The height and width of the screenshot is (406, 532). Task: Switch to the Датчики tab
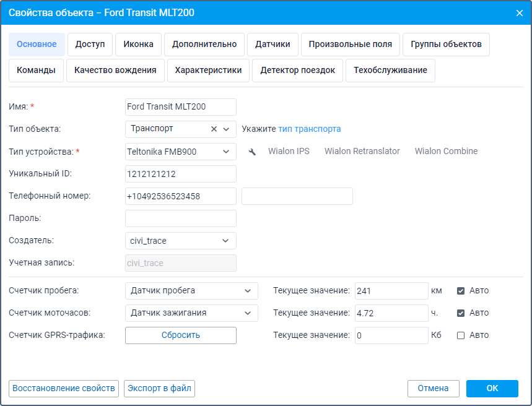pyautogui.click(x=273, y=45)
